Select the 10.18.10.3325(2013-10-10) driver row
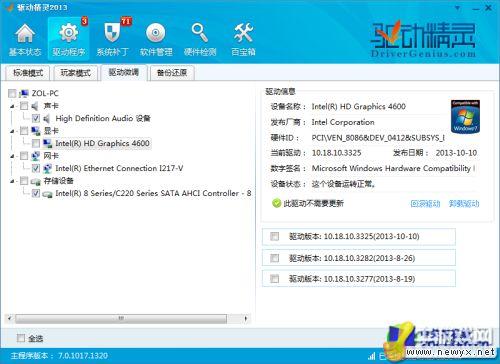This screenshot has width=500, height=364. 359,237
